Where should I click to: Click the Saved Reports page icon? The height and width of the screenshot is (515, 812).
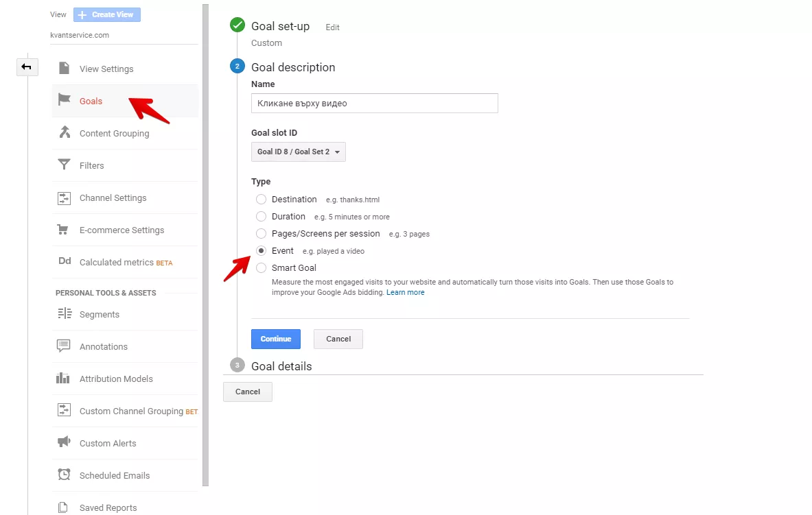(x=62, y=507)
